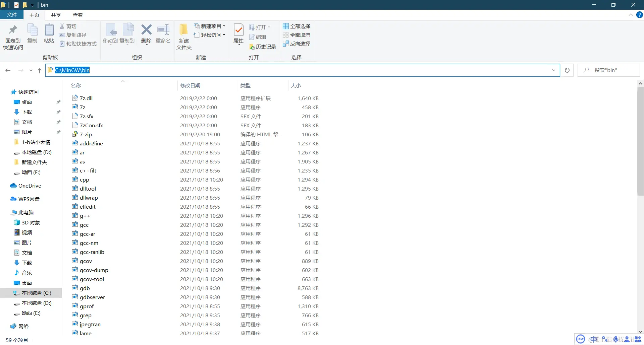Switch to the 共享 ribbon tab
The width and height of the screenshot is (644, 345).
[x=56, y=15]
